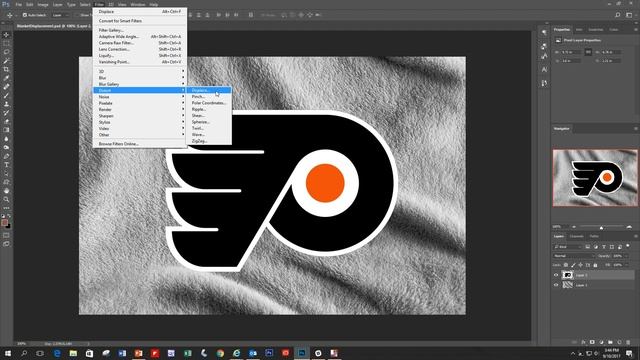Image resolution: width=640 pixels, height=360 pixels.
Task: Toggle lock position icon in Layers panel
Action: [580, 265]
